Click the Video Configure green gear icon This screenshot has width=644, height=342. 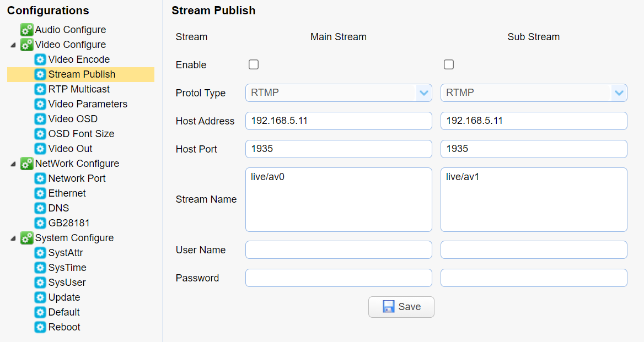point(26,44)
